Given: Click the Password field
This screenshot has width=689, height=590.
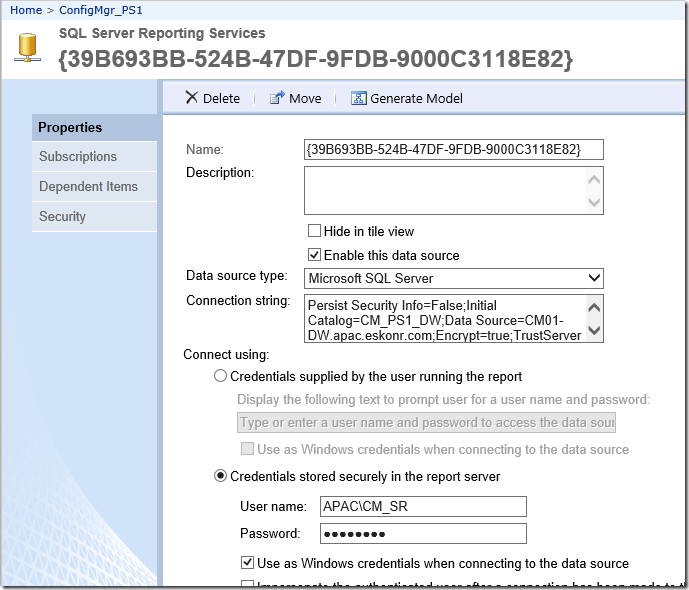Looking at the screenshot, I should pyautogui.click(x=423, y=533).
